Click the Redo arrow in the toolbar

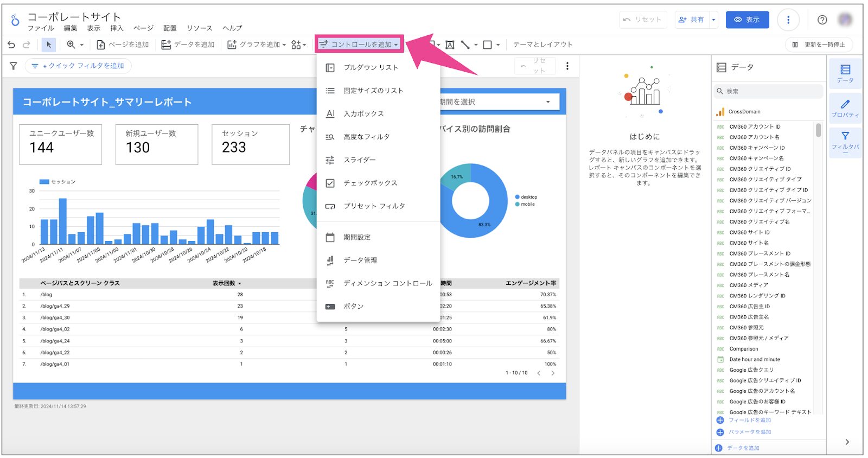[27, 44]
